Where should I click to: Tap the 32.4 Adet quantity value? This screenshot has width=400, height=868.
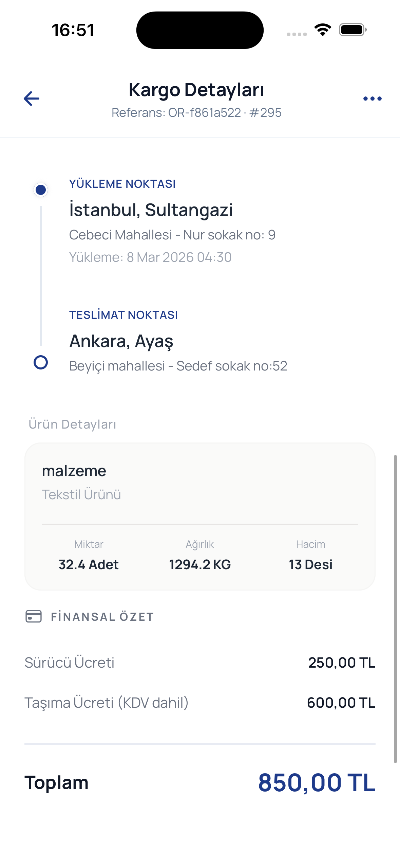pos(89,564)
